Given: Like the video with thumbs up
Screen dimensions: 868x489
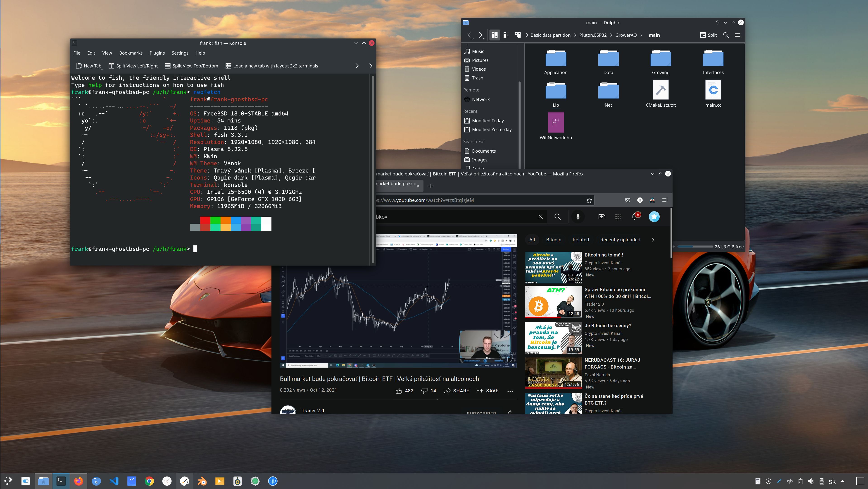Looking at the screenshot, I should point(404,391).
